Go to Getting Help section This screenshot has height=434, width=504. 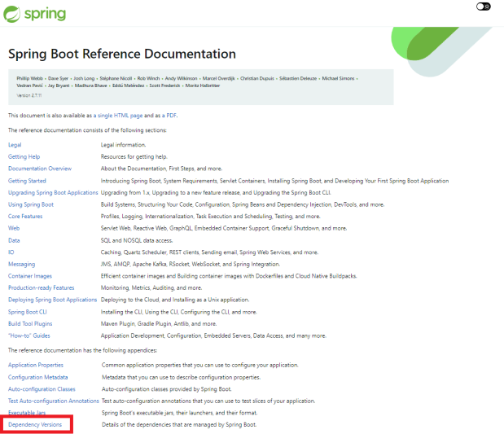pyautogui.click(x=24, y=157)
